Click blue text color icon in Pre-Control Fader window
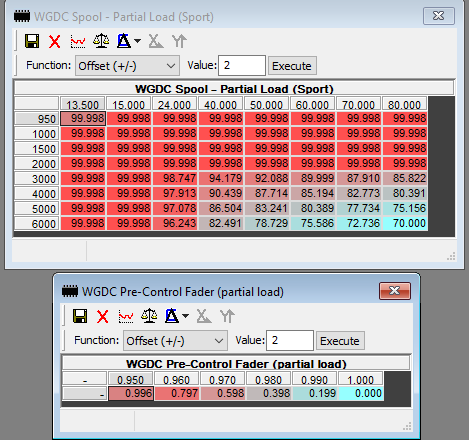 [172, 316]
